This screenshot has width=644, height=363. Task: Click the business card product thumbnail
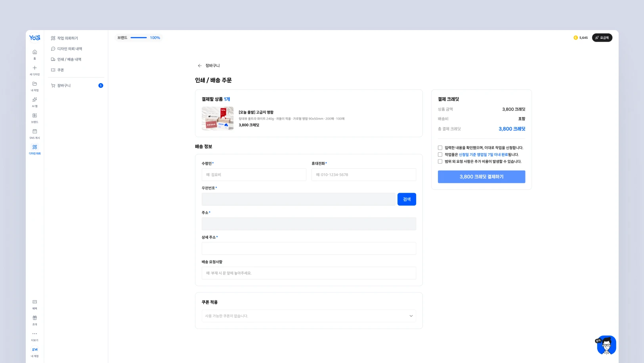(x=218, y=118)
